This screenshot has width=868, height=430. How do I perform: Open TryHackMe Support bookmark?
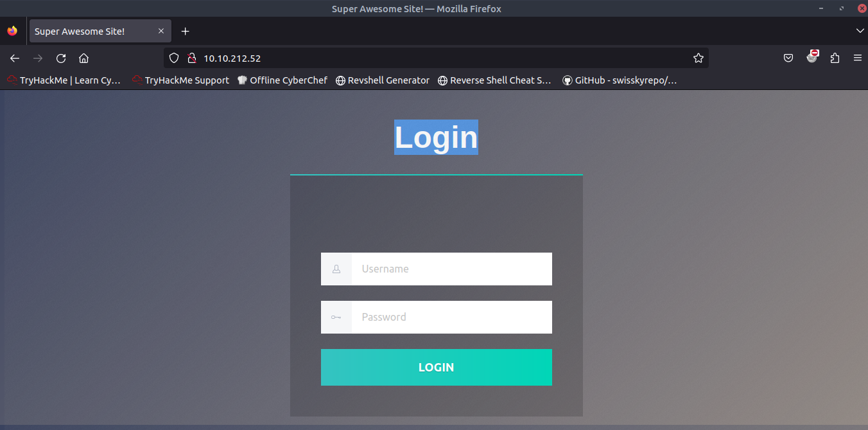point(180,80)
